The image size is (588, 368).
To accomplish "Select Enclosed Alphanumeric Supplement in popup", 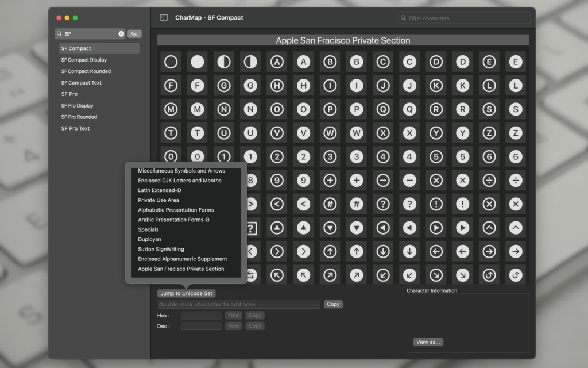I will (182, 259).
